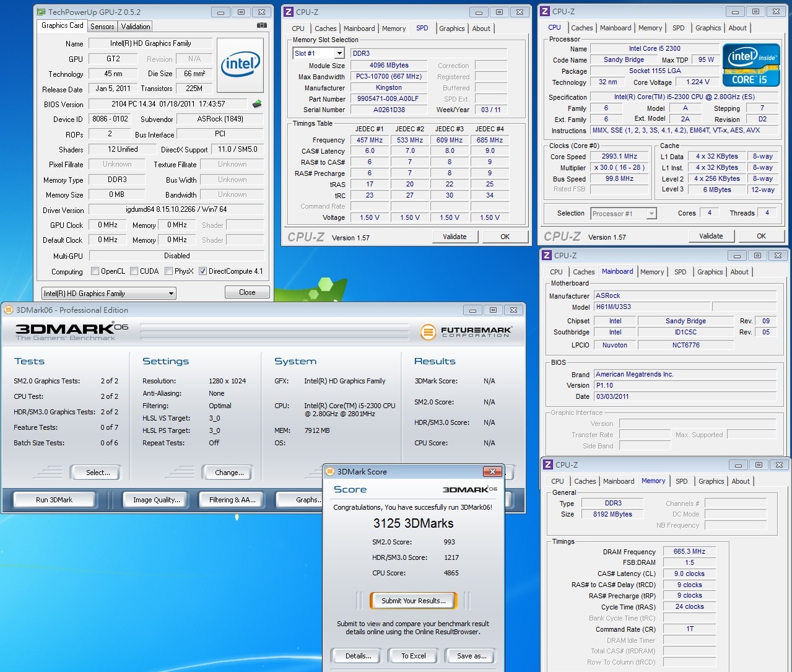Click the GPU-Z title bar application icon
The image size is (792, 672).
point(41,12)
